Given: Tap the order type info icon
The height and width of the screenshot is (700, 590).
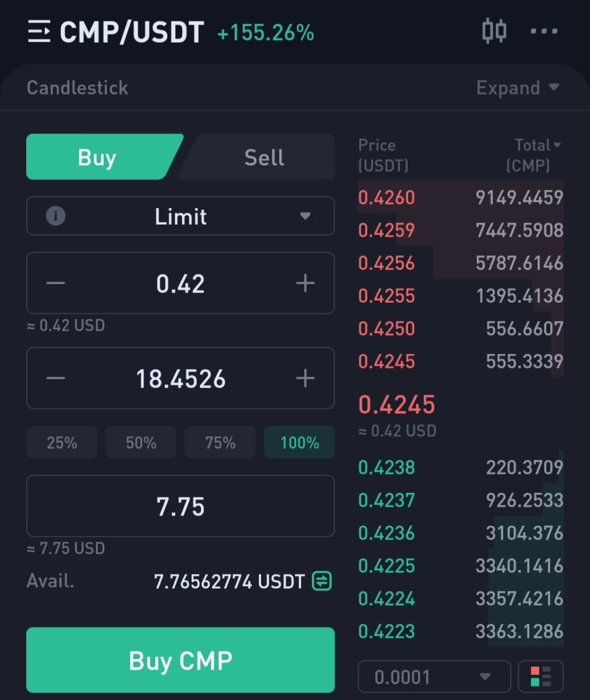Looking at the screenshot, I should tap(55, 216).
